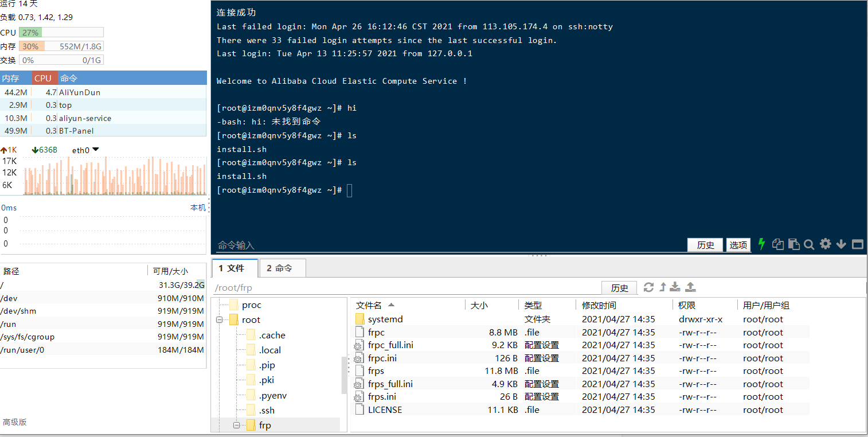Click the download arrow icon in terminal toolbar
The width and height of the screenshot is (868, 437).
point(840,245)
